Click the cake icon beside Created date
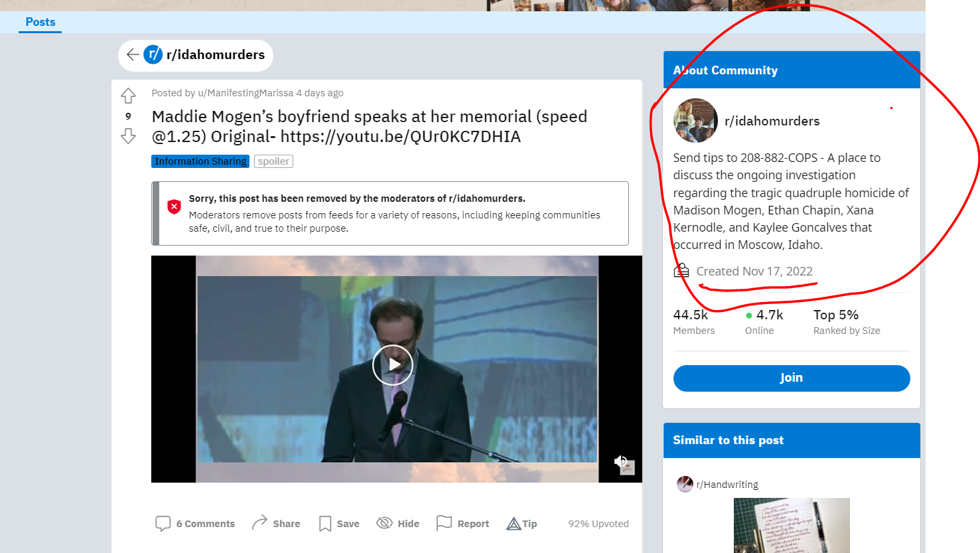The image size is (980, 553). click(x=681, y=270)
